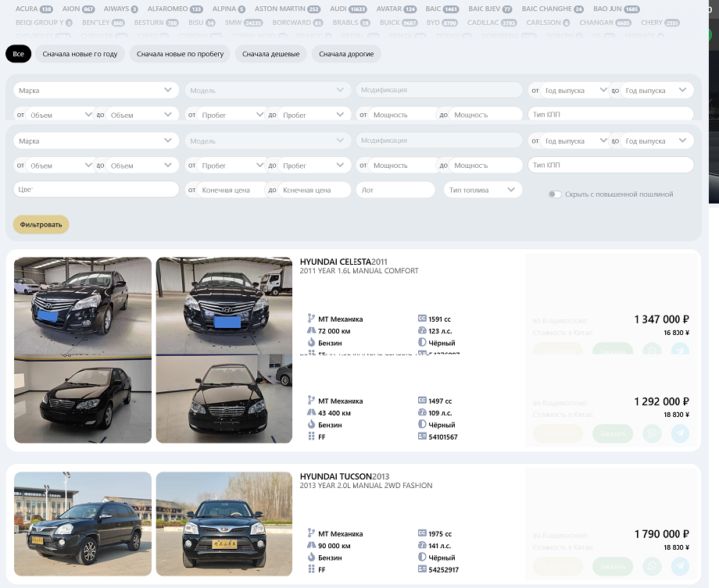719x588 pixels.
Task: Click the gearbox icon in the Tucson listing
Action: (311, 533)
